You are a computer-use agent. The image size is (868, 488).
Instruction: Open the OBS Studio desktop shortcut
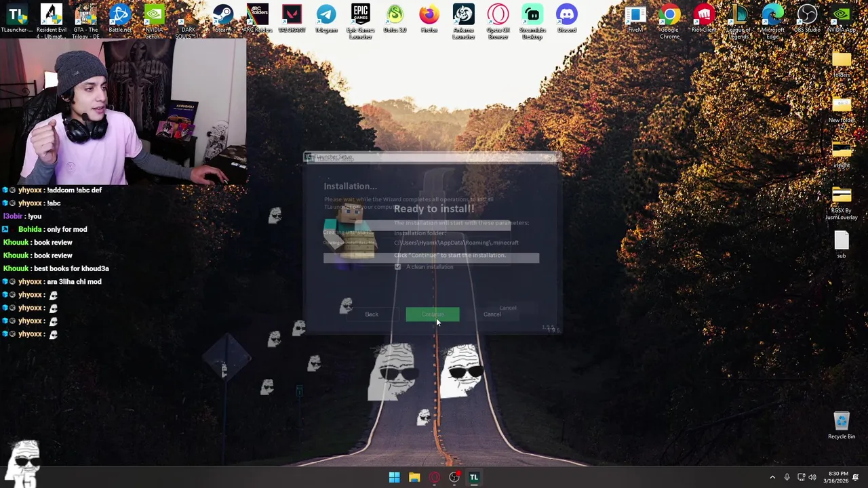coord(807,18)
